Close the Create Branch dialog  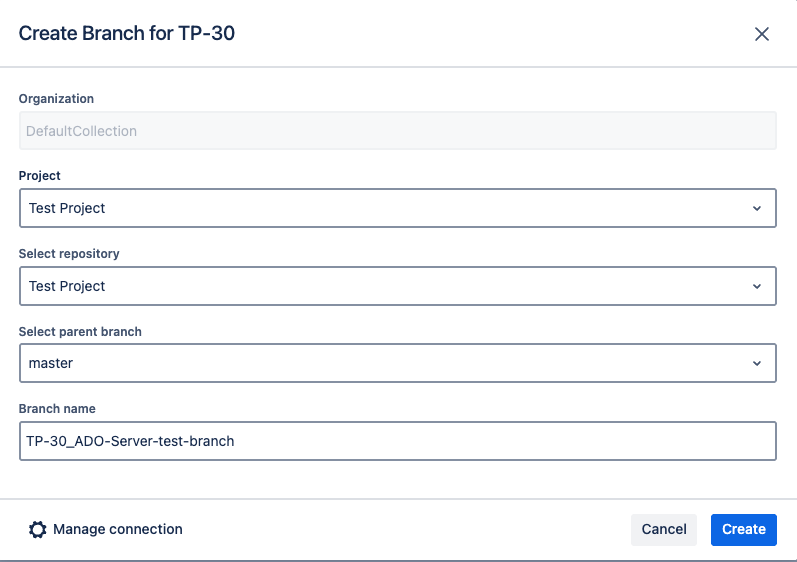761,34
